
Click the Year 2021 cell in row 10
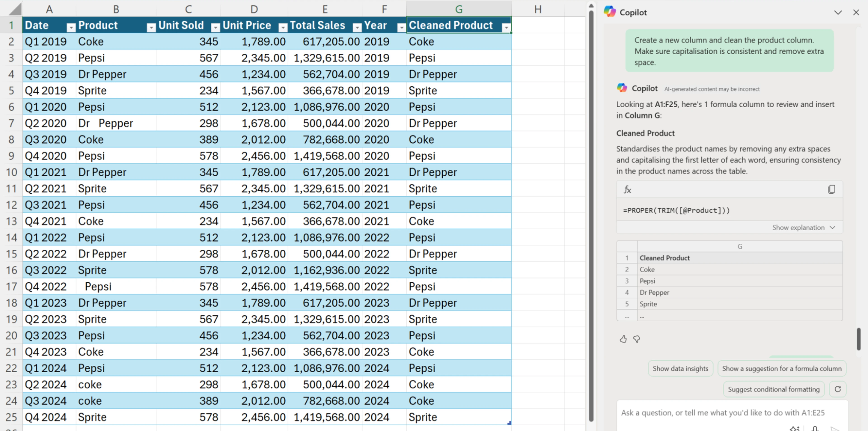pyautogui.click(x=384, y=172)
